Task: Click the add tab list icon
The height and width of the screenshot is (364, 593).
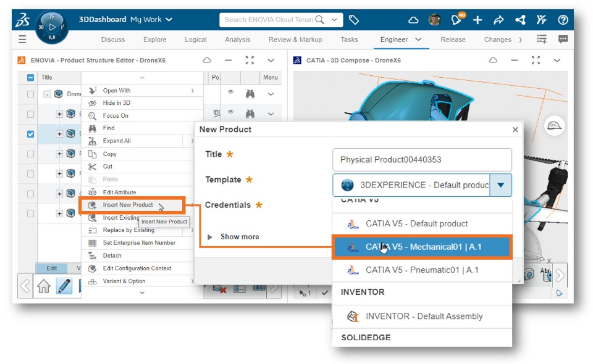Action: pyautogui.click(x=542, y=39)
